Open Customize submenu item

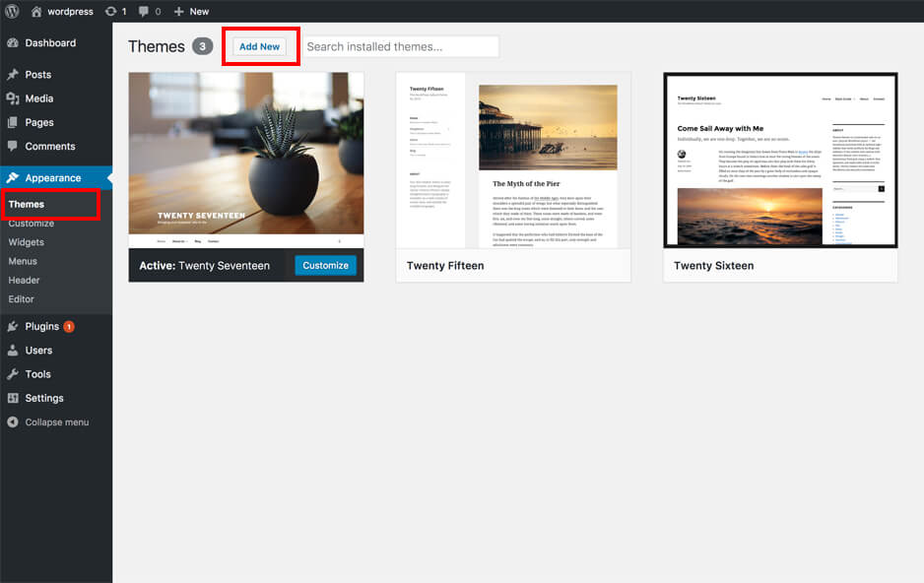coord(32,224)
